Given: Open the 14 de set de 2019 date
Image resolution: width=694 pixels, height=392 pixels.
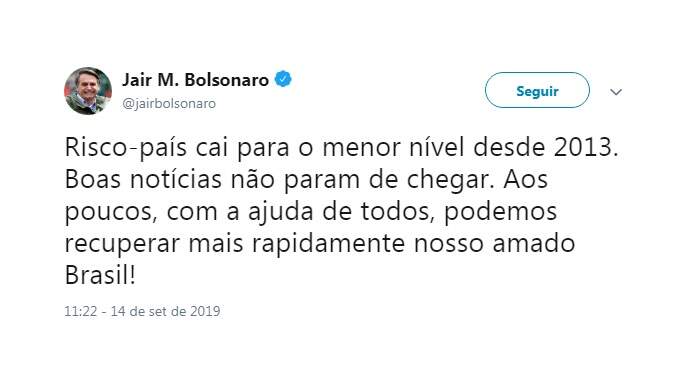Looking at the screenshot, I should pyautogui.click(x=165, y=311).
